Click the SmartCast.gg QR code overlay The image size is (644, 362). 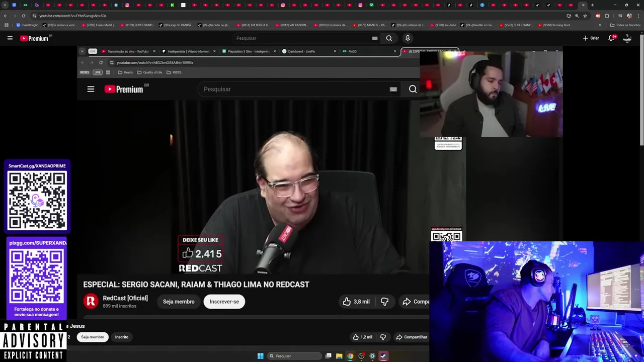(x=37, y=201)
